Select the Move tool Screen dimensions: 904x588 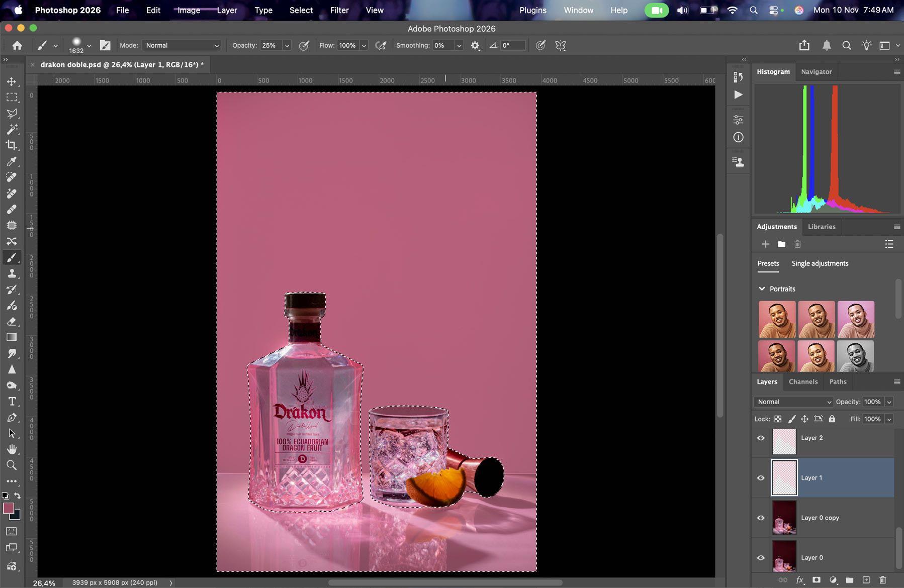tap(11, 81)
